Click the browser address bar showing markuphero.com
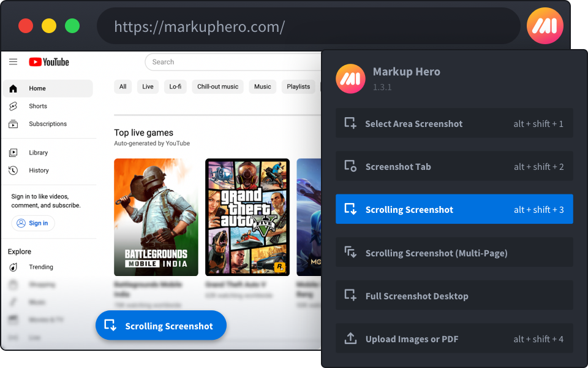This screenshot has width=588, height=368. tap(308, 26)
